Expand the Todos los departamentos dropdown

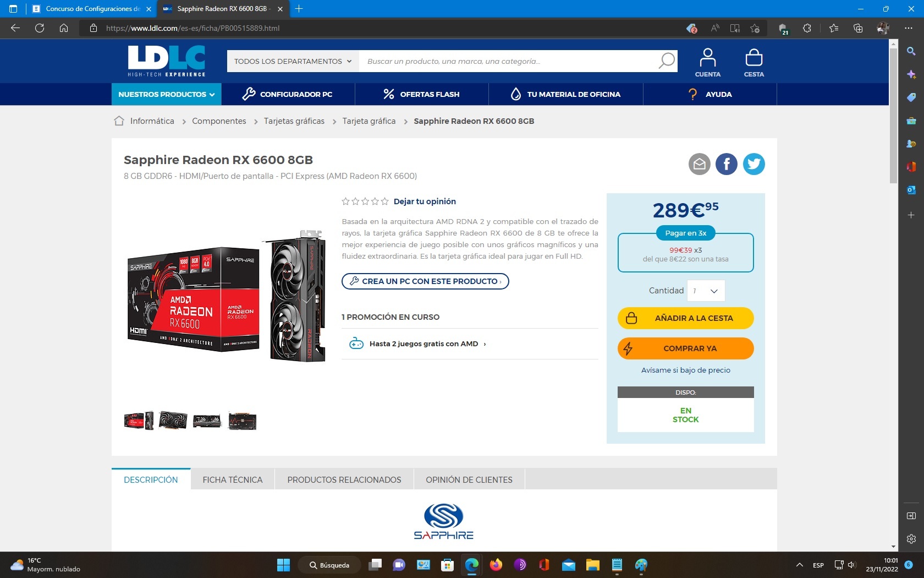(293, 61)
